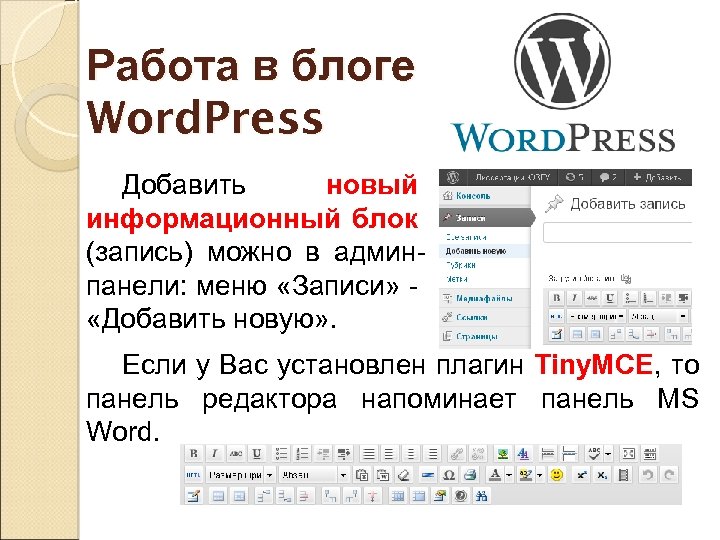Open the + Добавить admin bar menu
This screenshot has height=540, width=720.
click(657, 177)
